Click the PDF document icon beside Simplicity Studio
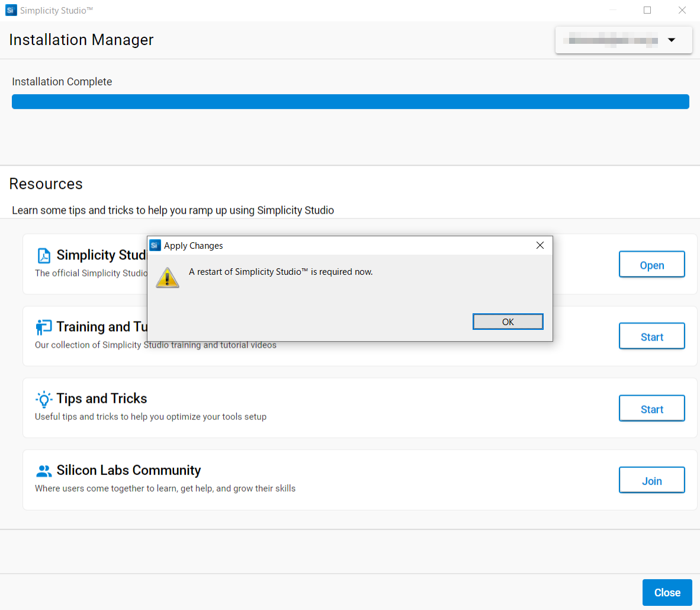The image size is (700, 610). click(44, 255)
